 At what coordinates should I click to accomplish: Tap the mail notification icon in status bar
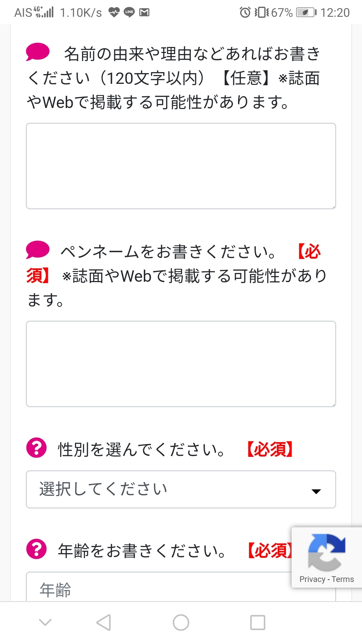[144, 12]
